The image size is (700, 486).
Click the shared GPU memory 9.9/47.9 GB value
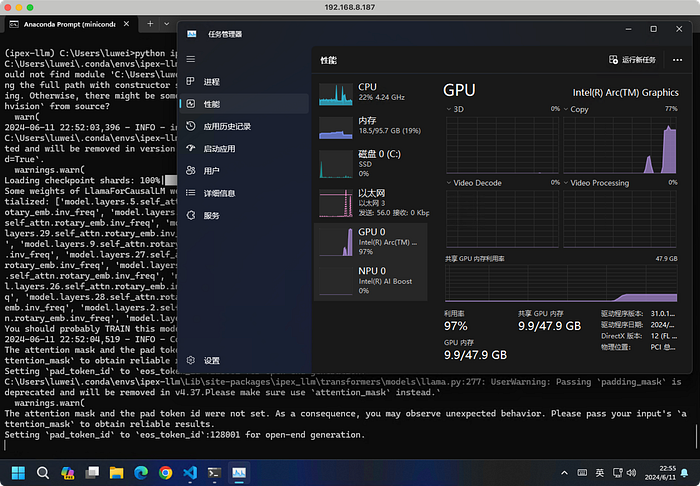click(550, 326)
